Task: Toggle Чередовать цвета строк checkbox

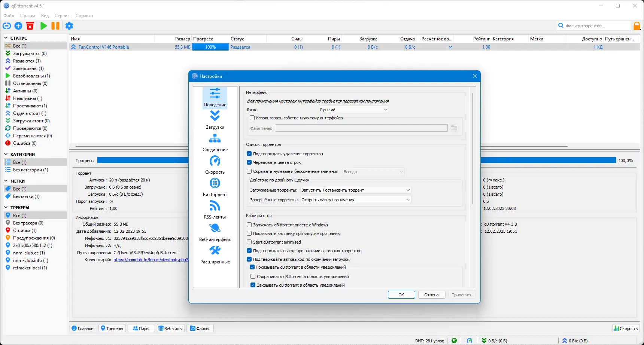Action: coord(249,162)
